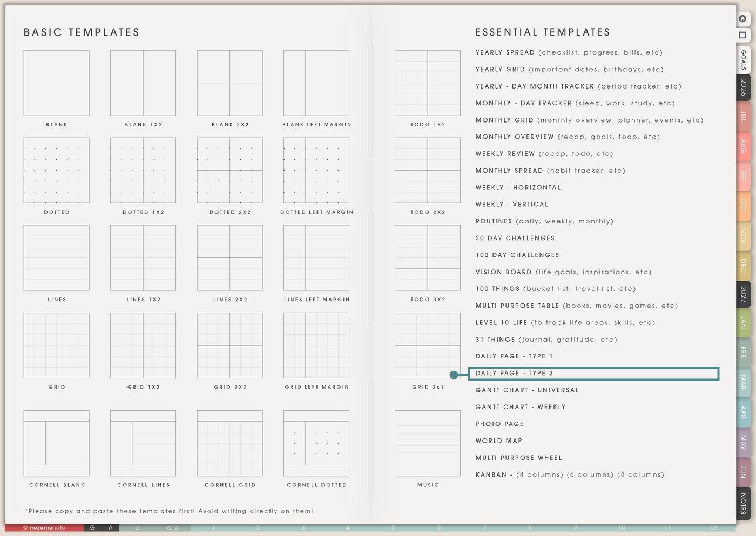
Task: Switch to the JUL month tab
Action: [743, 116]
